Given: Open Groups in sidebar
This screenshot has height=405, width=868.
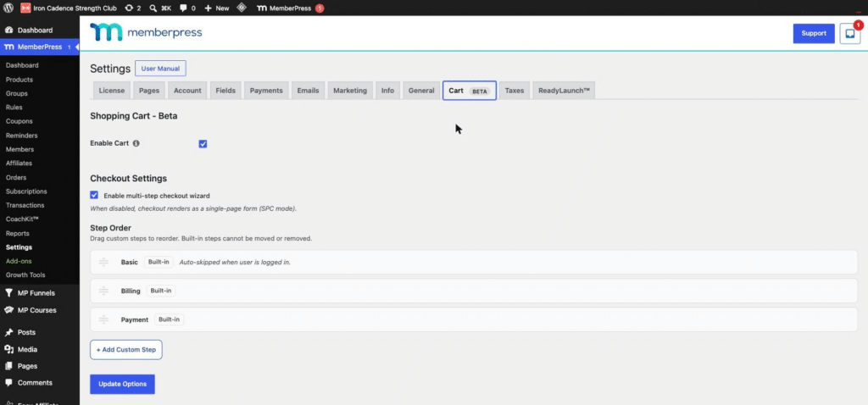Looking at the screenshot, I should point(17,93).
